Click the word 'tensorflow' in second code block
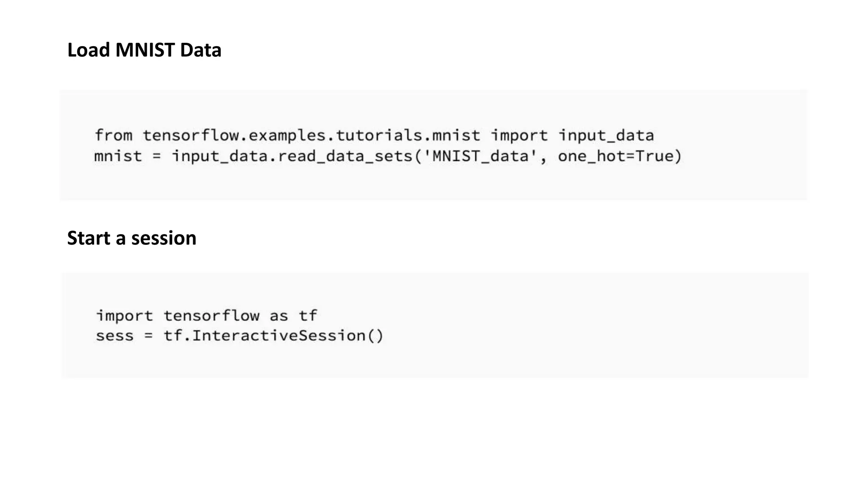The height and width of the screenshot is (488, 868). [x=211, y=316]
